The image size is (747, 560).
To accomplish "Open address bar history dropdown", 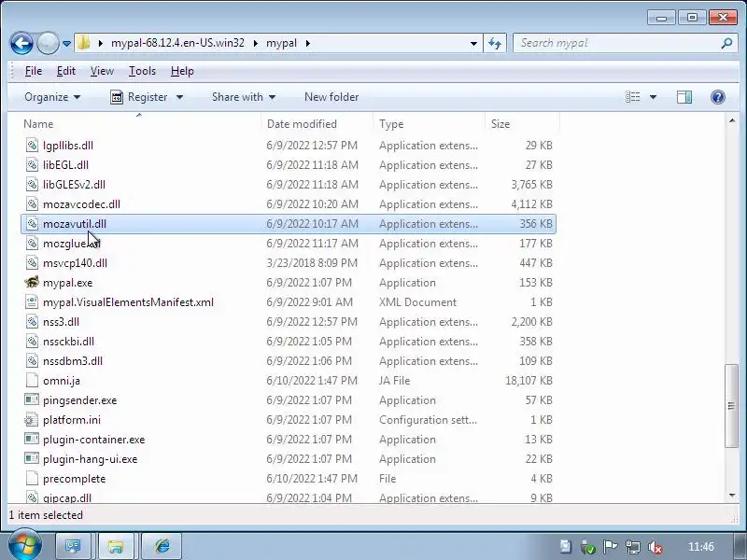I will [473, 43].
